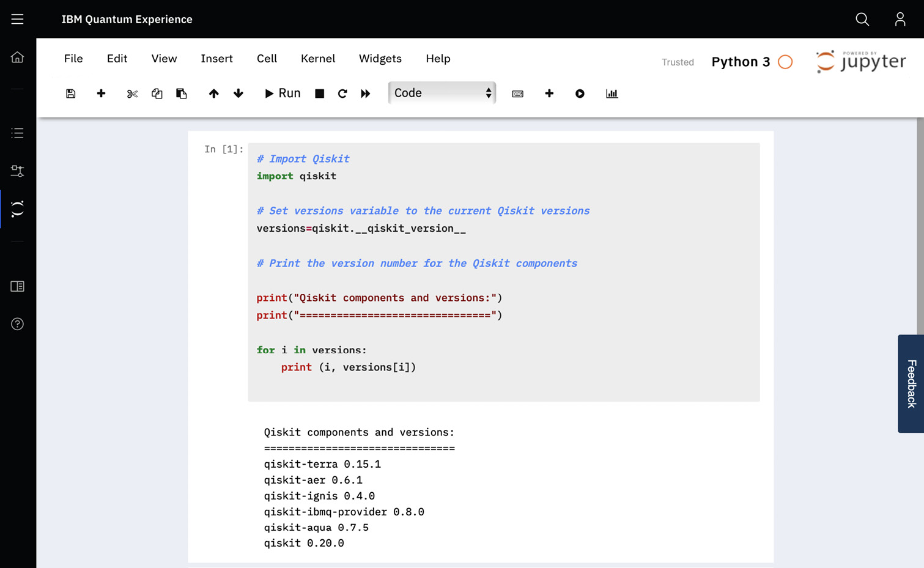This screenshot has width=924, height=568.
Task: Click the circled play icon in the toolbar
Action: point(580,94)
